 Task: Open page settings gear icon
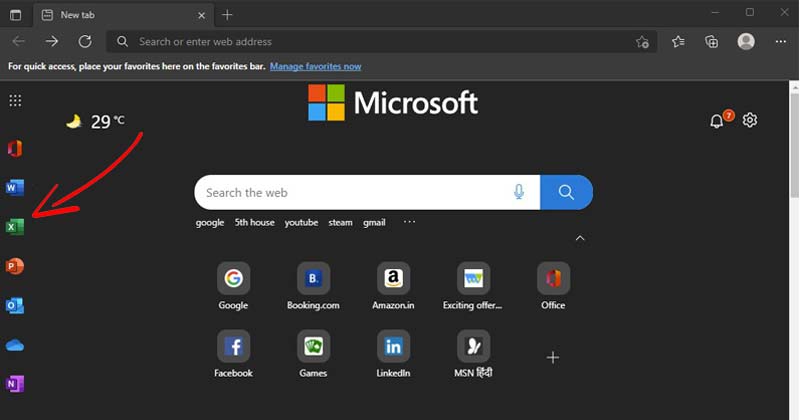pos(749,120)
